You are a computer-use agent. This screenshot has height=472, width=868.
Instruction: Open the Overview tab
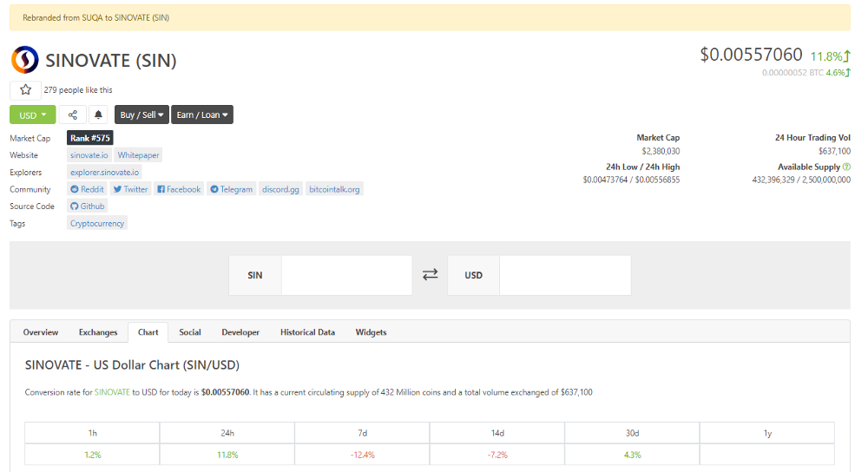pyautogui.click(x=41, y=332)
